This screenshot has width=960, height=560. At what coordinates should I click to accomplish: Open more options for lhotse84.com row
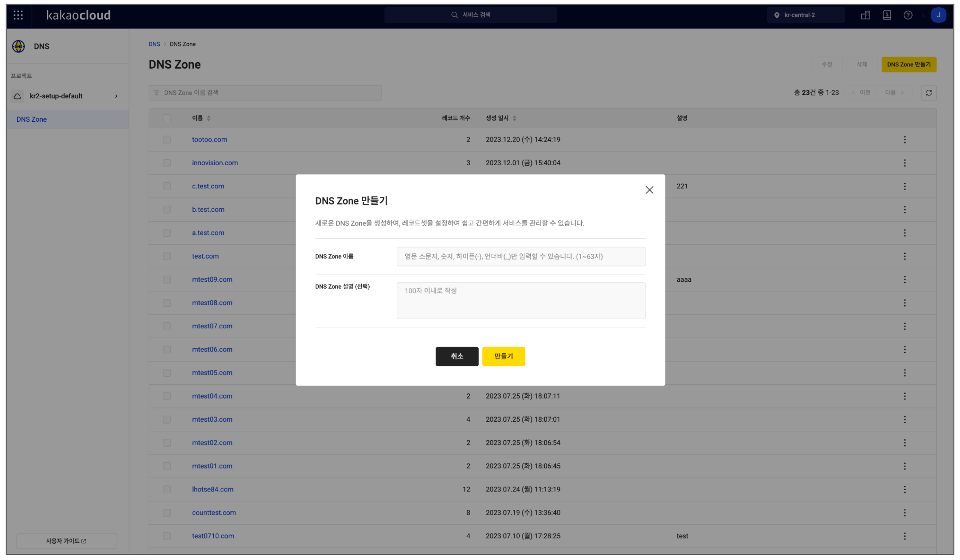click(904, 489)
